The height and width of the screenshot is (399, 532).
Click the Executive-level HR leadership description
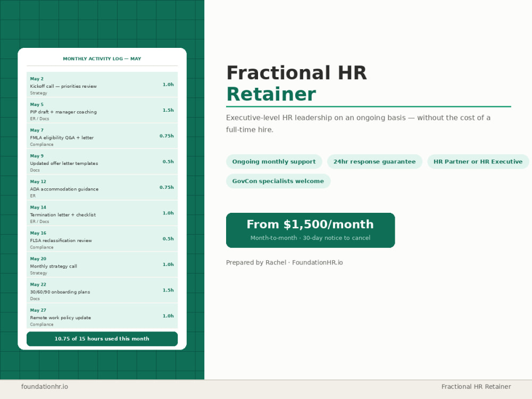358,123
